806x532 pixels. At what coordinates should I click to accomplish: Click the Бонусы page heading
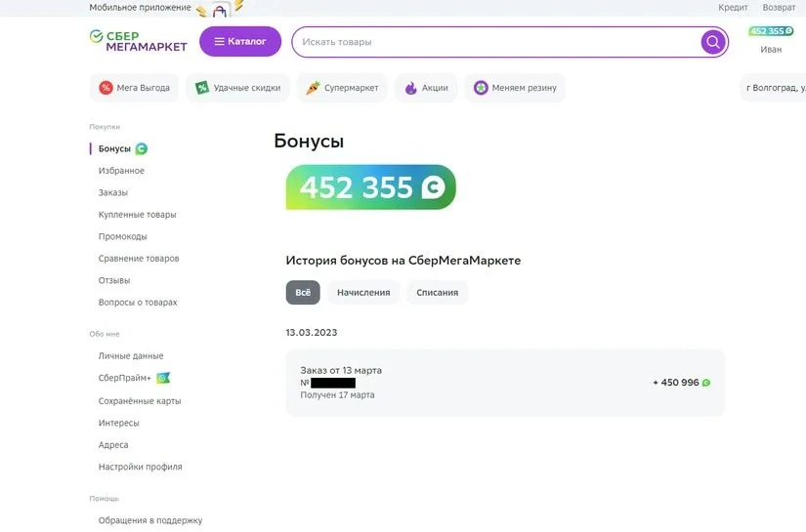(309, 142)
